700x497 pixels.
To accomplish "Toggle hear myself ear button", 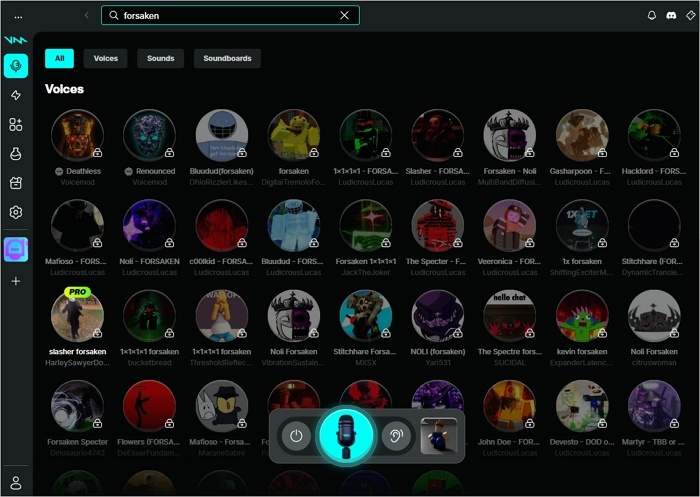I will pyautogui.click(x=396, y=436).
